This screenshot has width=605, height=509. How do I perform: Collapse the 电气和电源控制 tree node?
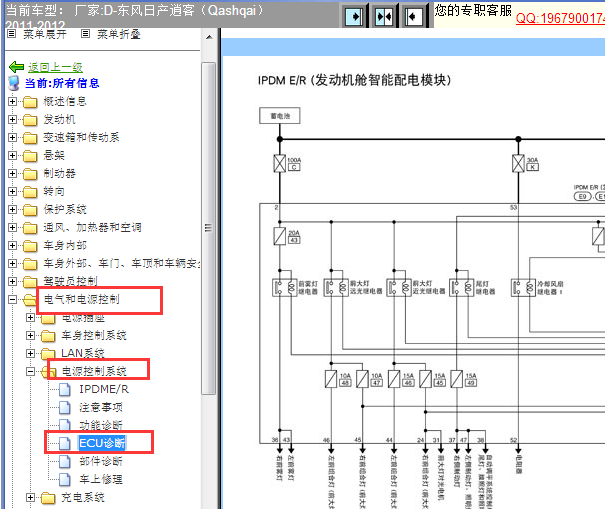12,299
